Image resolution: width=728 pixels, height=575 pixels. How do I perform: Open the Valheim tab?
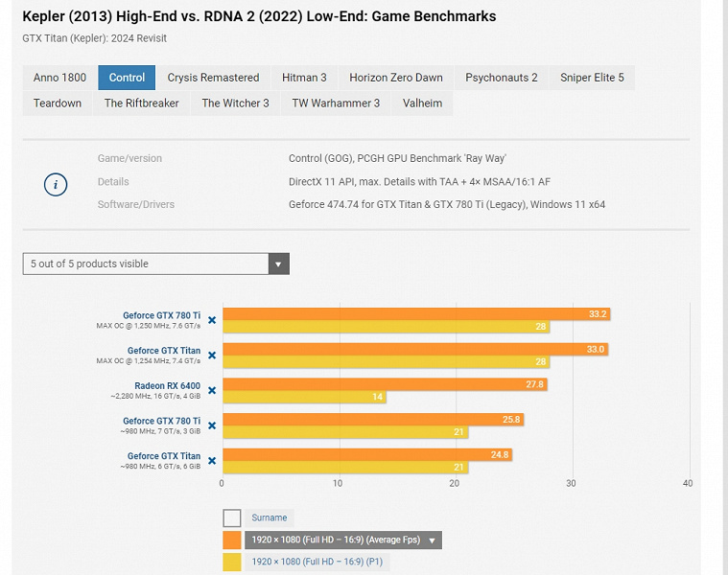(422, 103)
